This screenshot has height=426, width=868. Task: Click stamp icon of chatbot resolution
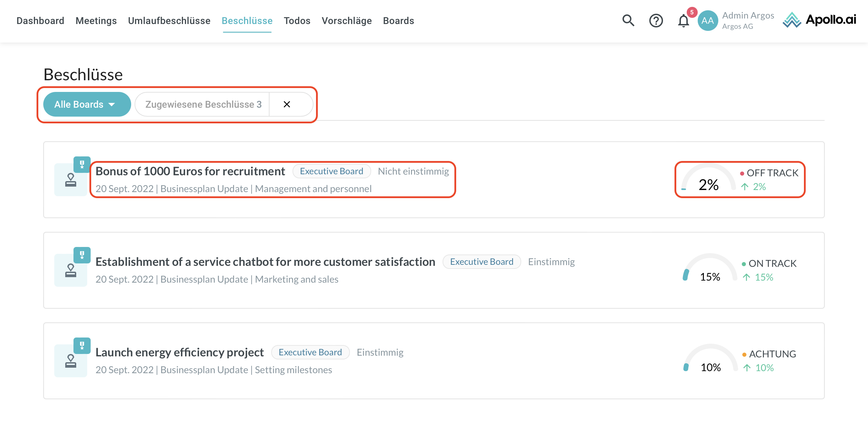[x=71, y=270]
